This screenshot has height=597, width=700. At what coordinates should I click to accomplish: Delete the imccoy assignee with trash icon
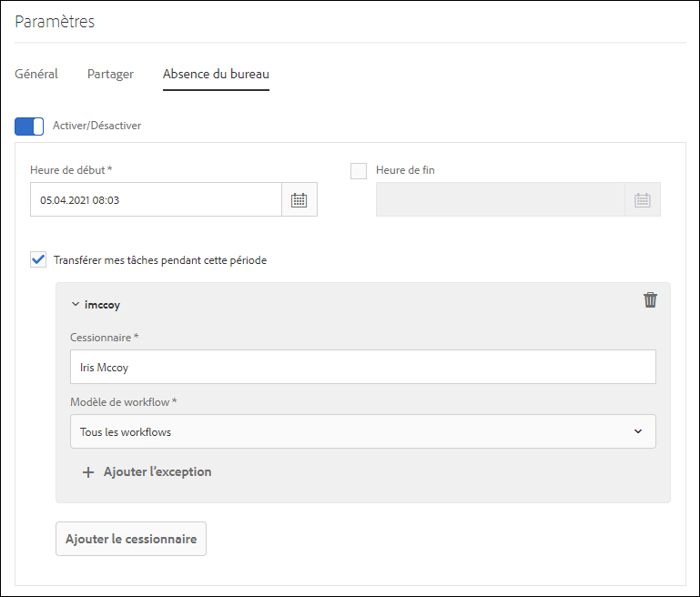point(650,300)
